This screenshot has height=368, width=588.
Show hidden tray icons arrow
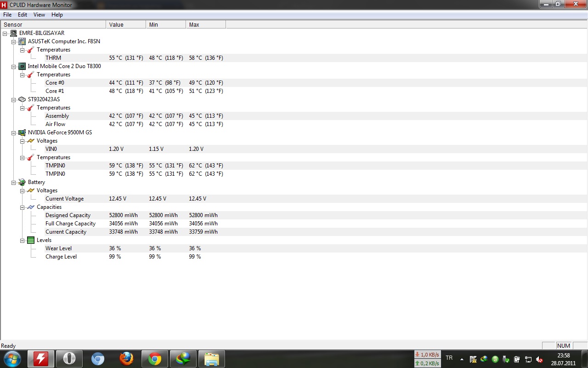pyautogui.click(x=462, y=359)
